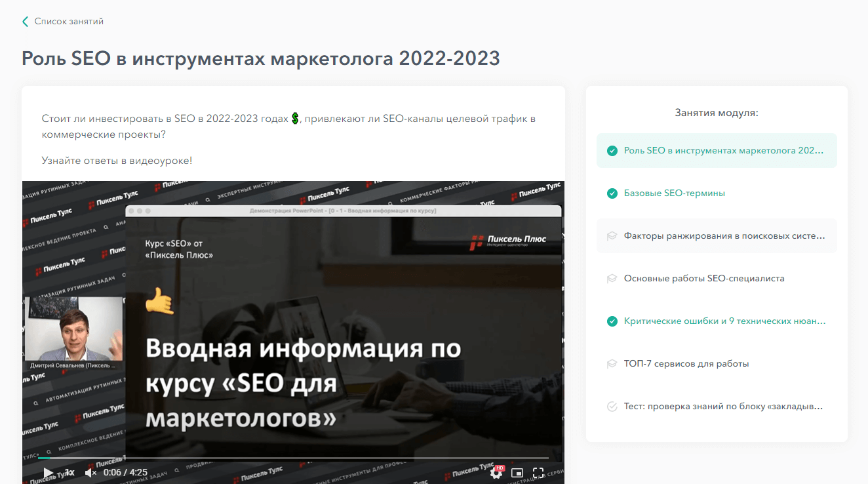868x484 pixels.
Task: Start the Тест: проверка знаний item
Action: pyautogui.click(x=722, y=406)
